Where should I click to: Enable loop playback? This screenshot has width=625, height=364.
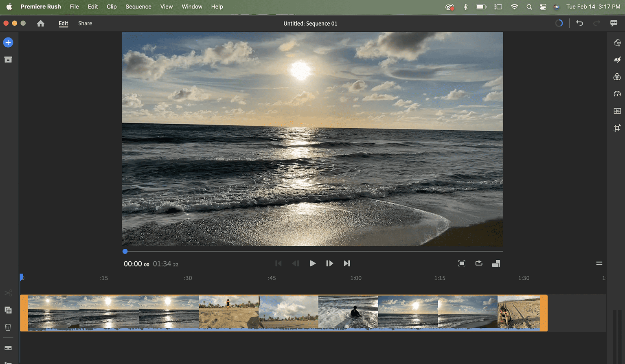[x=479, y=263]
